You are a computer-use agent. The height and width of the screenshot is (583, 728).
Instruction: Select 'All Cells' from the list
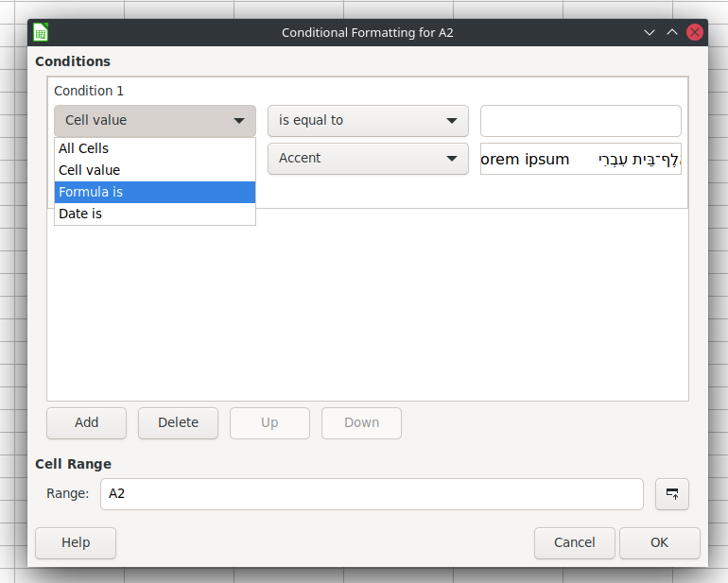155,148
